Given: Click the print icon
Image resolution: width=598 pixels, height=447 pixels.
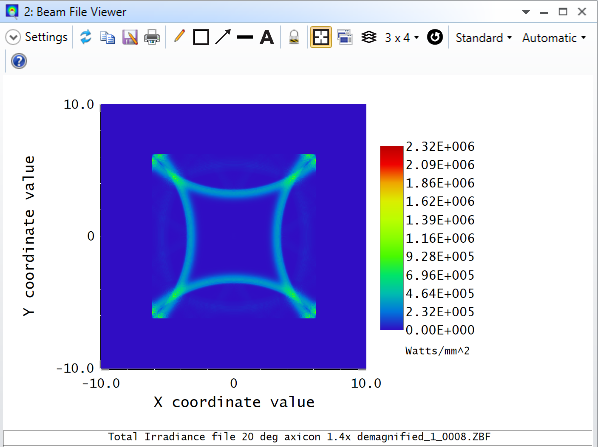Looking at the screenshot, I should click(x=152, y=37).
